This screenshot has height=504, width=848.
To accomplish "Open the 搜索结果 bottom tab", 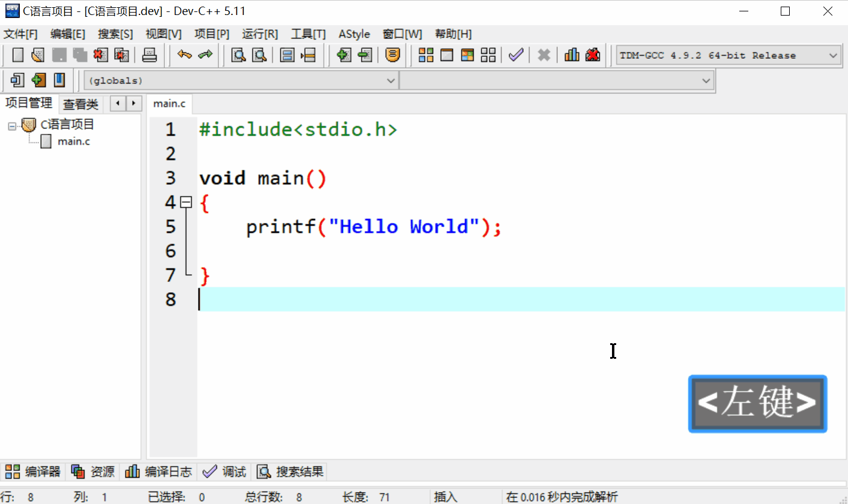I will (x=291, y=472).
